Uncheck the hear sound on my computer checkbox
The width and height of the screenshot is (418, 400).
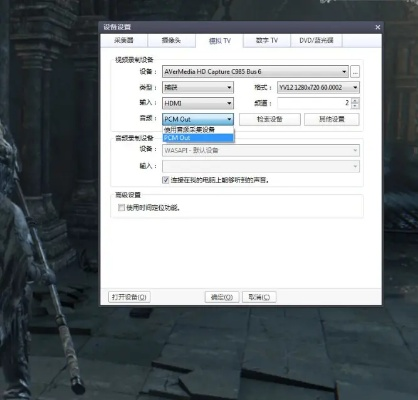click(165, 180)
